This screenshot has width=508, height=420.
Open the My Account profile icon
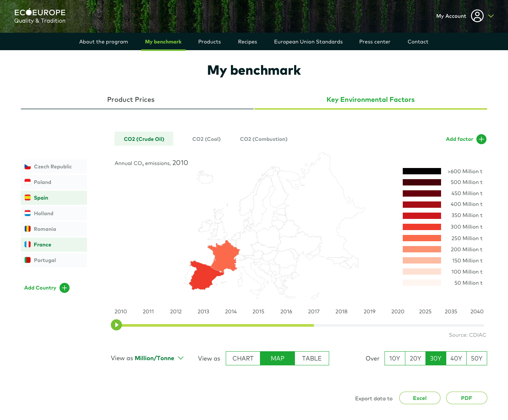tap(478, 16)
